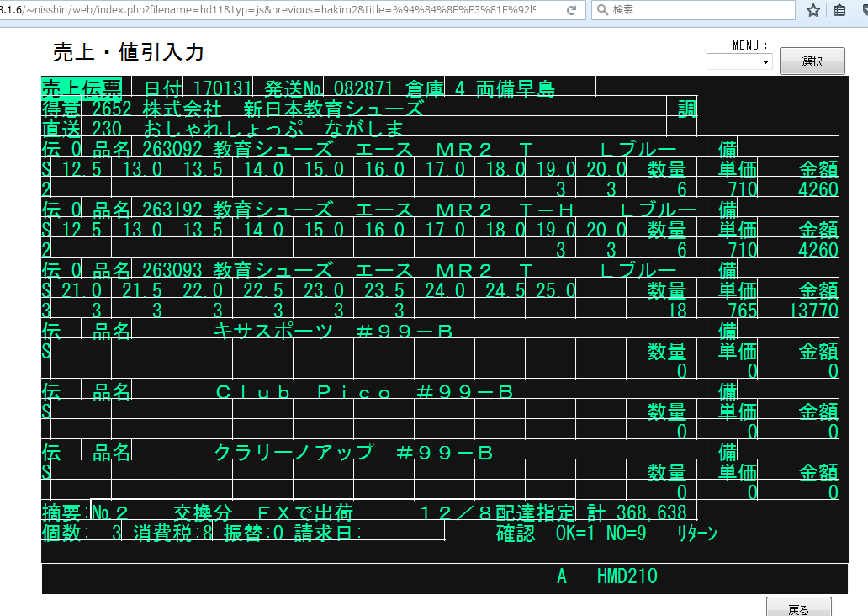Click the 発送No. value 082871
The height and width of the screenshot is (616, 868).
pos(363,88)
